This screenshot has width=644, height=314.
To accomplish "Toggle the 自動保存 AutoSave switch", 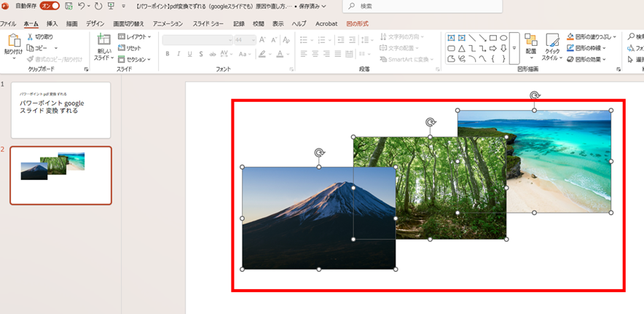I will pos(50,6).
